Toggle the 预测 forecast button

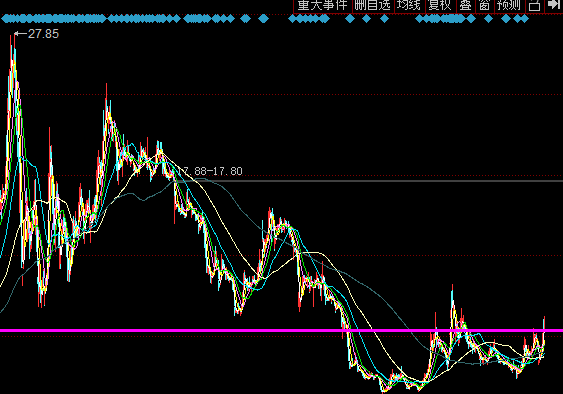coord(510,6)
